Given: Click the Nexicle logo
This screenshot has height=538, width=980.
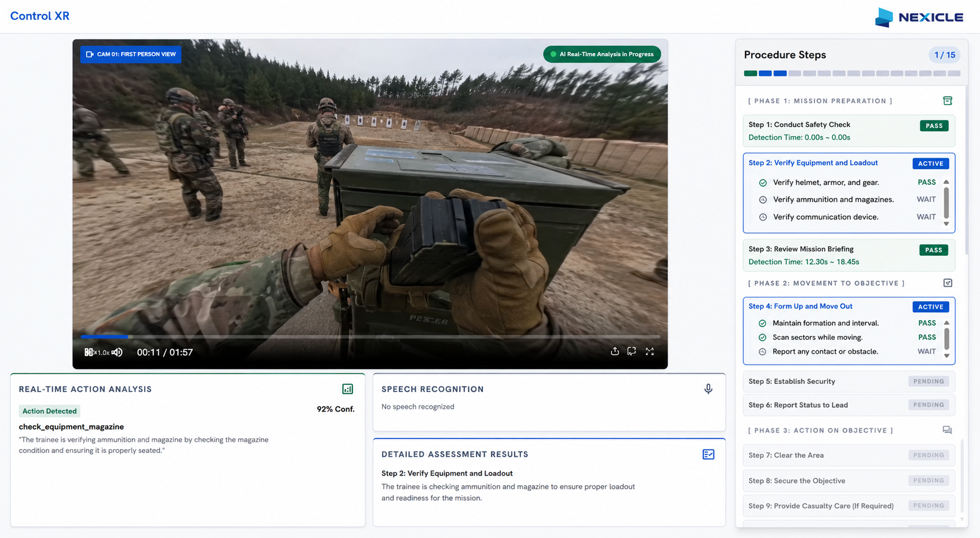Looking at the screenshot, I should (919, 17).
